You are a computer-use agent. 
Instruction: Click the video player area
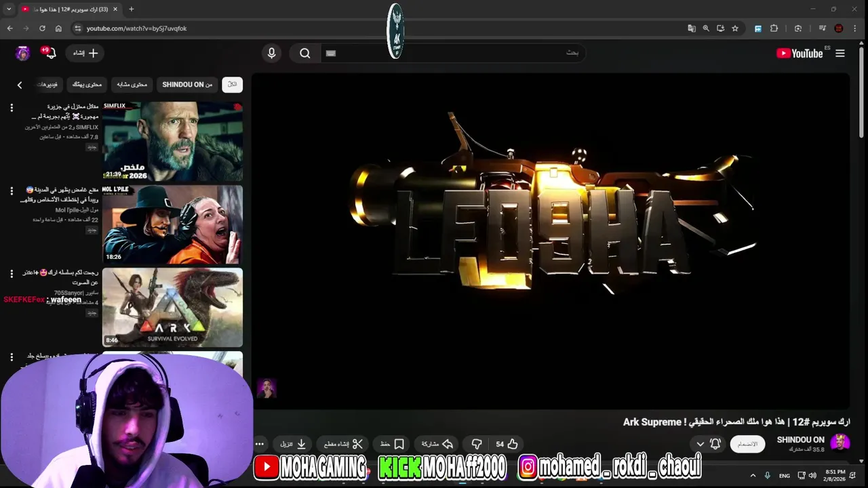point(551,241)
